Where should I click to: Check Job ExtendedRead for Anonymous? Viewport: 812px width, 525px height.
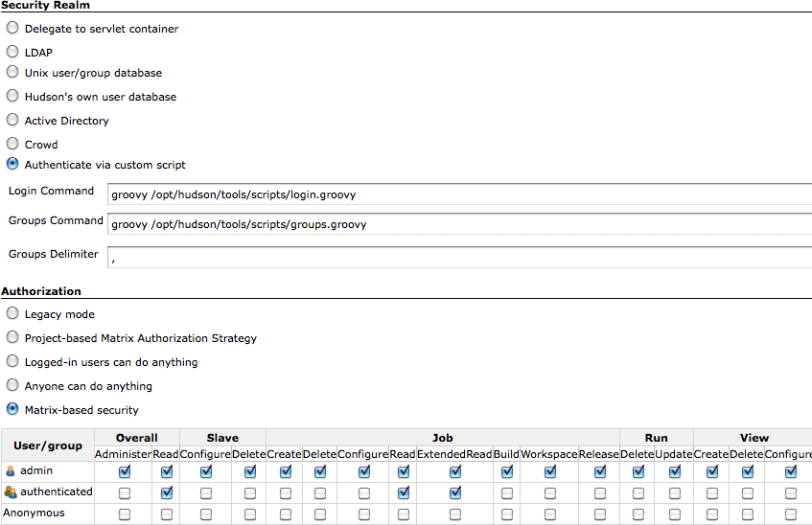point(455,514)
